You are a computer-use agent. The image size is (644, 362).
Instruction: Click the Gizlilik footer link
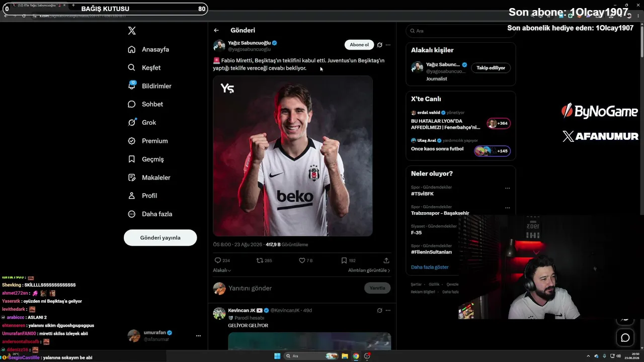coord(434,285)
